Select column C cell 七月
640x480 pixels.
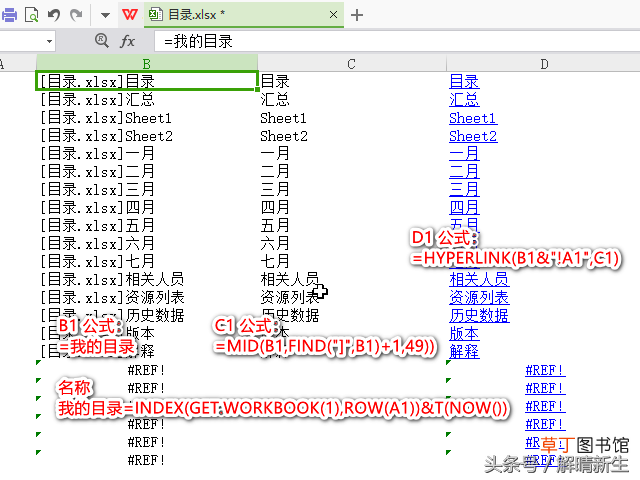(352, 261)
